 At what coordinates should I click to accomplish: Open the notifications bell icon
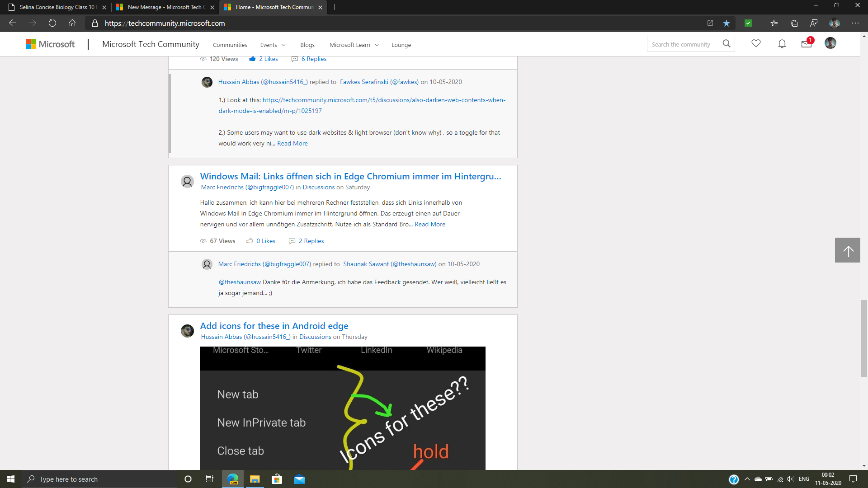point(782,44)
